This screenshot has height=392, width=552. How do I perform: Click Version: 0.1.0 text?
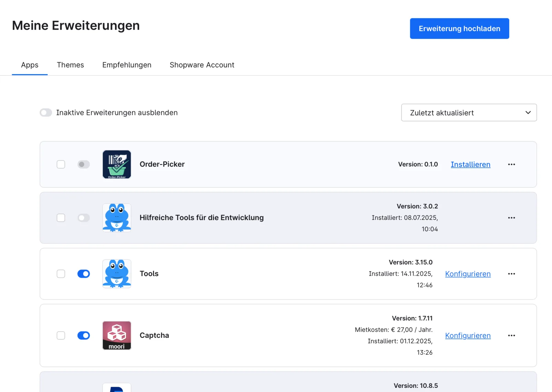pos(418,164)
